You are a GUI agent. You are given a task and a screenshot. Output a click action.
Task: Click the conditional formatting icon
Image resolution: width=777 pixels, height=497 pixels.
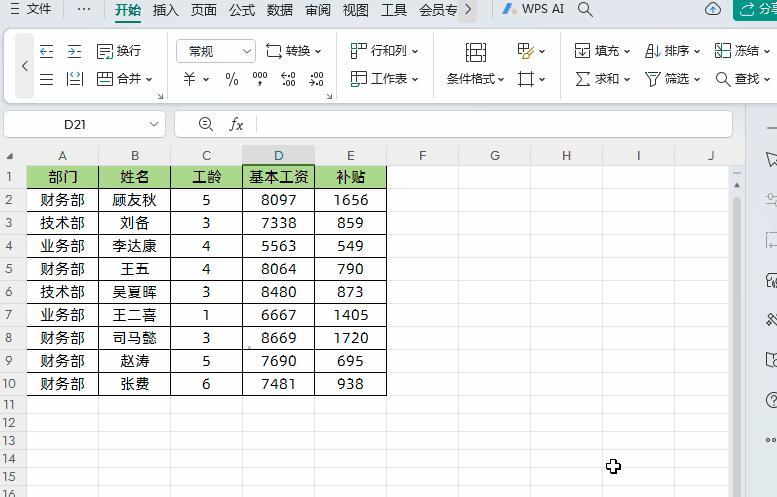[475, 52]
